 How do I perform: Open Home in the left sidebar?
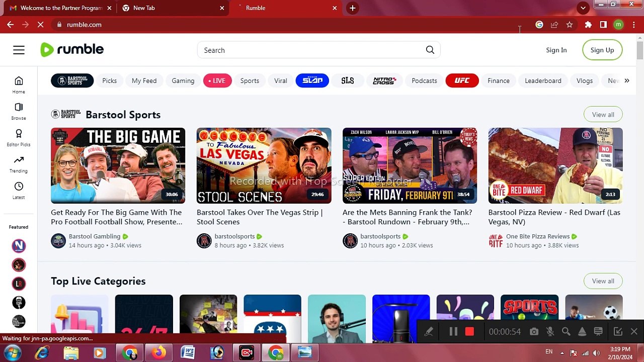click(x=19, y=85)
